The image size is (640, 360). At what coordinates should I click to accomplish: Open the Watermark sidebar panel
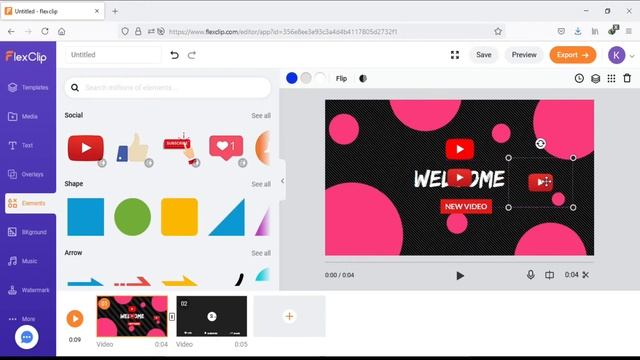[x=28, y=290]
